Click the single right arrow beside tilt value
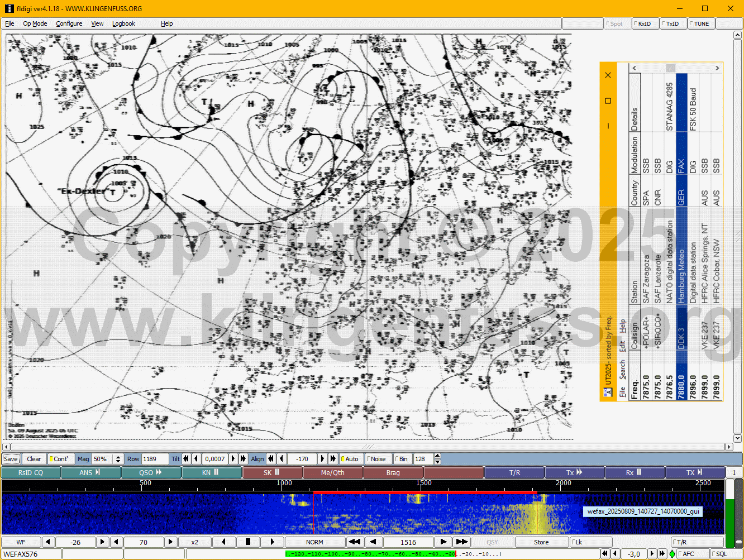The height and width of the screenshot is (560, 744). click(x=233, y=459)
